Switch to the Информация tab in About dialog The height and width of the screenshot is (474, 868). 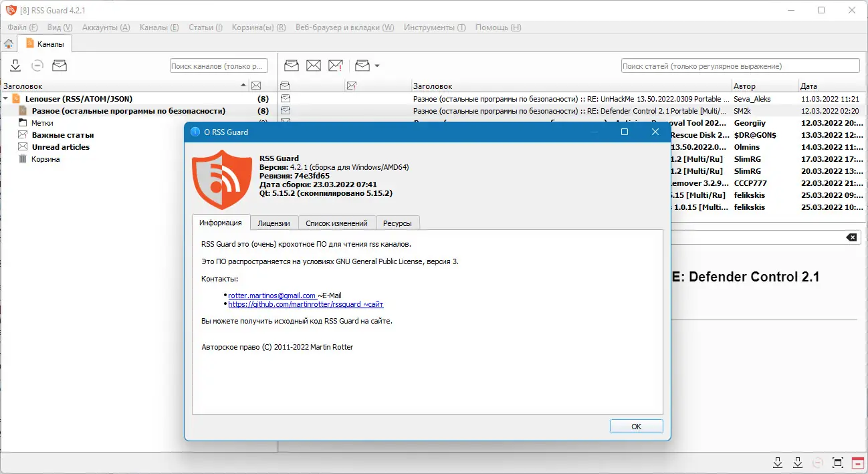[x=221, y=223]
